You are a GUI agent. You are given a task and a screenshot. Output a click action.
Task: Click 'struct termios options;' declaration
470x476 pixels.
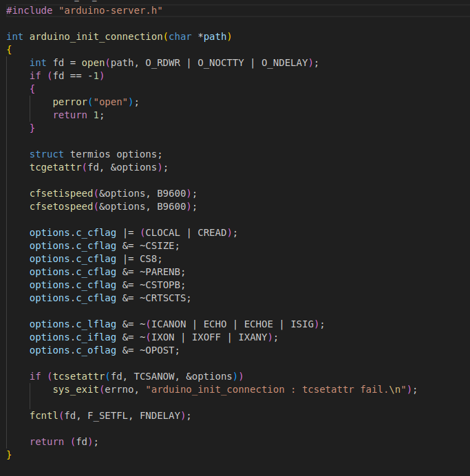click(x=96, y=154)
